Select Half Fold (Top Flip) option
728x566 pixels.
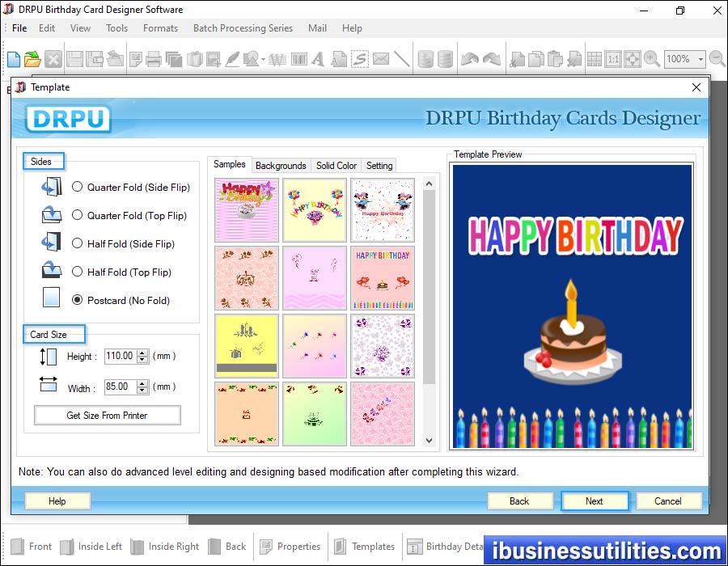click(x=78, y=272)
